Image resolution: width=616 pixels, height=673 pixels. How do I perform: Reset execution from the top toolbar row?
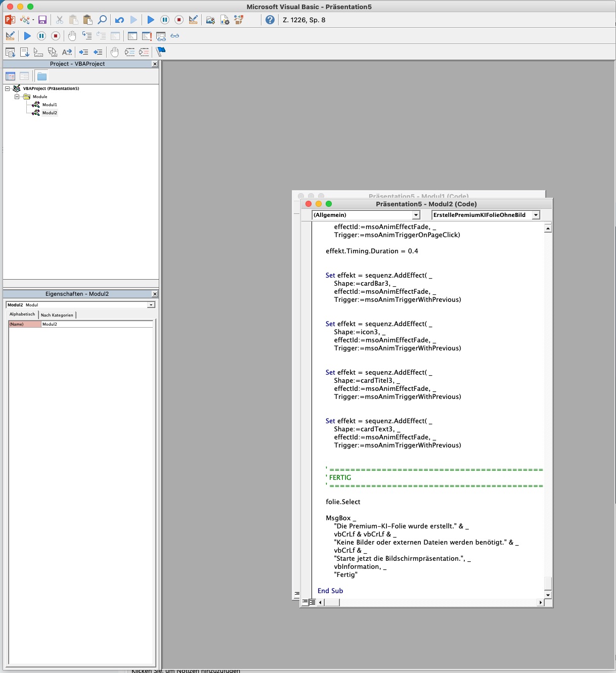click(179, 20)
